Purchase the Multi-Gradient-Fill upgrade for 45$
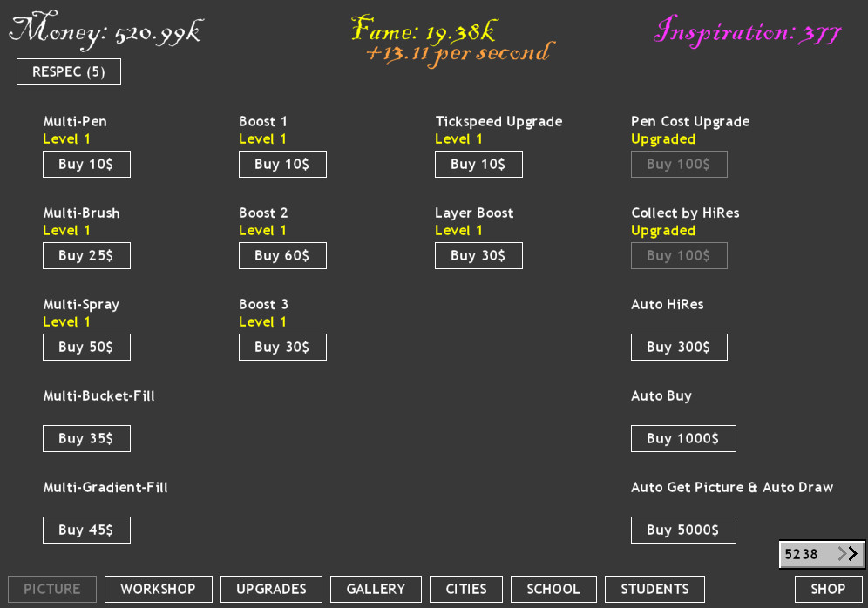This screenshot has height=608, width=868. click(86, 530)
